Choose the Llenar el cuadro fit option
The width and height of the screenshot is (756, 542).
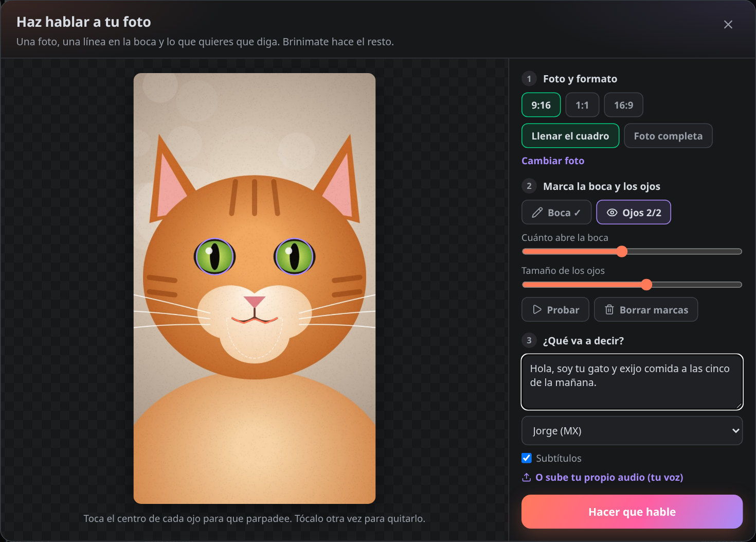coord(570,136)
